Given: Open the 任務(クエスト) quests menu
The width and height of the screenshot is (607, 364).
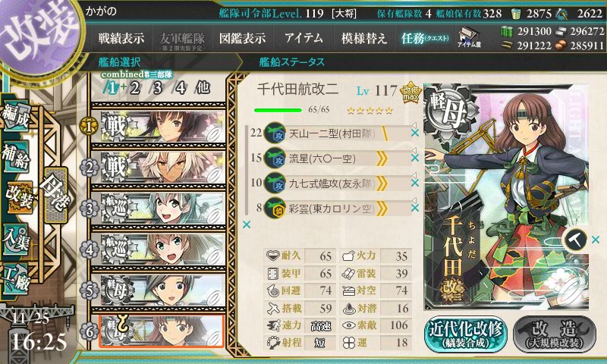Looking at the screenshot, I should (x=425, y=38).
